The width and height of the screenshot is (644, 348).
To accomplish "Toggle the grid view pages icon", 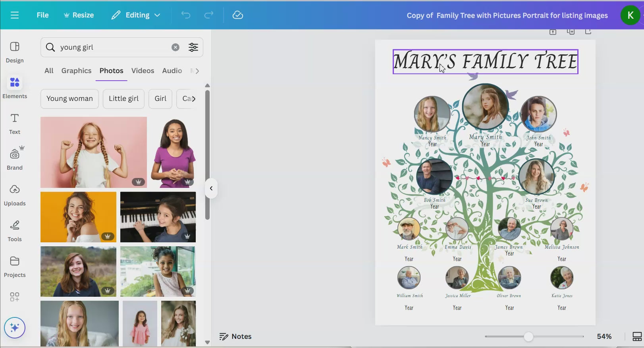I will point(637,336).
